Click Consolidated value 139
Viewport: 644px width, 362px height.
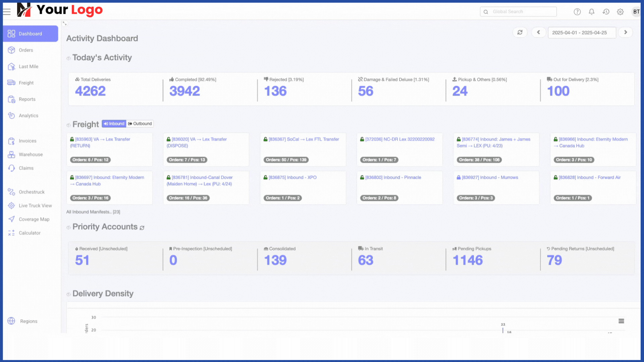[x=275, y=260]
